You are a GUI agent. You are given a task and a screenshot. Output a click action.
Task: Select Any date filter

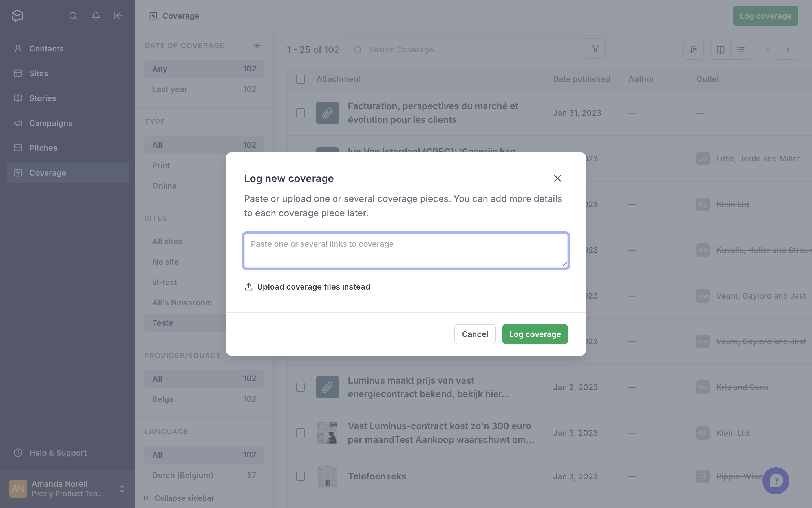(204, 69)
